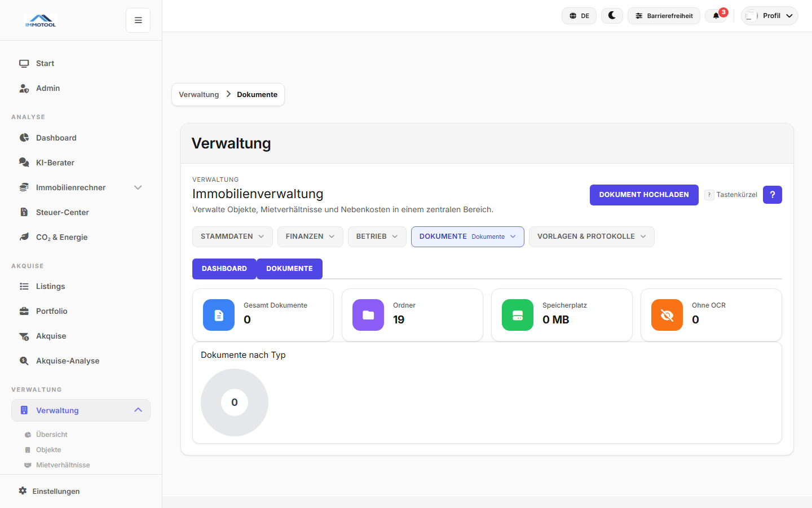The image size is (812, 508).
Task: Click the hamburger menu to collapse sidebar
Action: pyautogui.click(x=138, y=20)
